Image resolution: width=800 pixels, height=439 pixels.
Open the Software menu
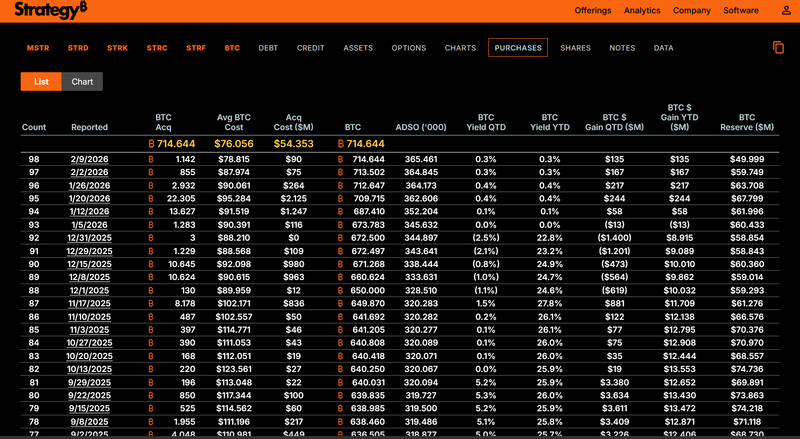click(x=741, y=10)
